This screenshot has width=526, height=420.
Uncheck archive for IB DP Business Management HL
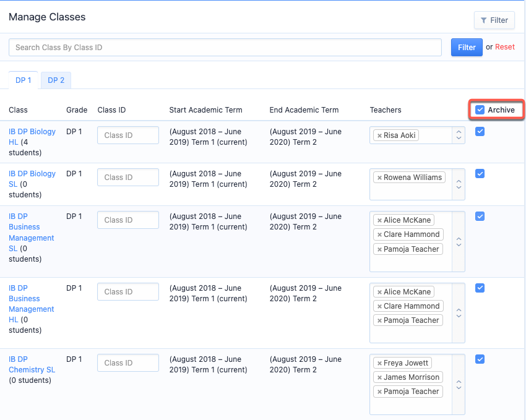point(480,288)
